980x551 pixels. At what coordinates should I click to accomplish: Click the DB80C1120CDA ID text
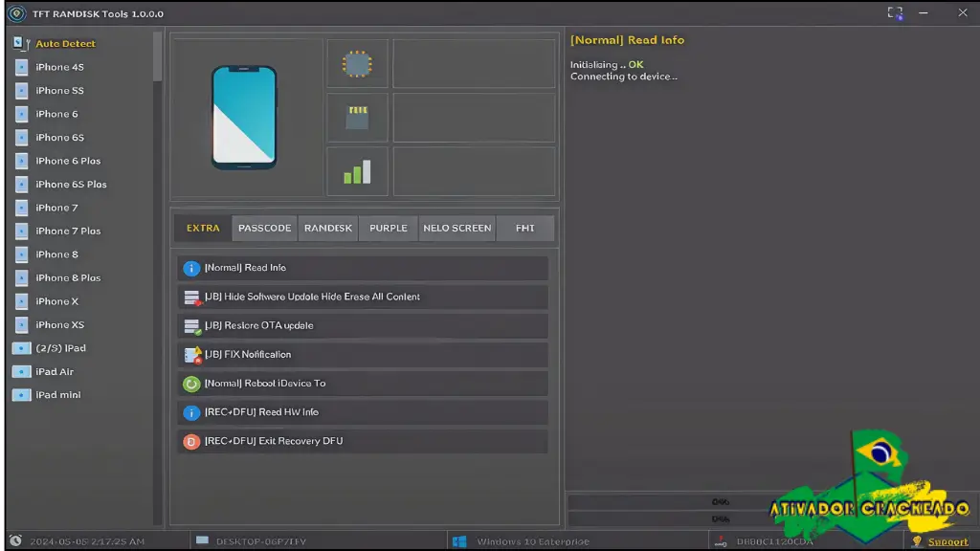tap(774, 541)
